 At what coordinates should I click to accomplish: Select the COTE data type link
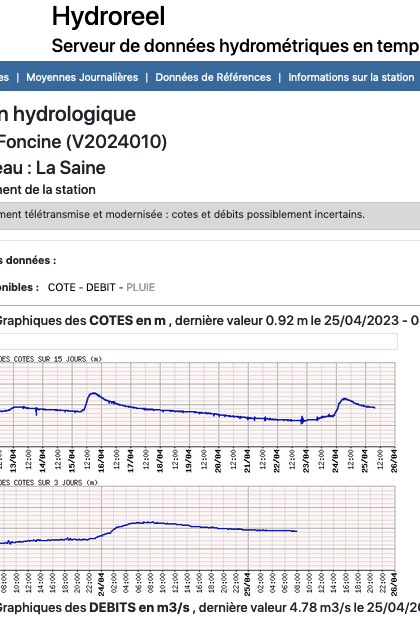[x=62, y=287]
